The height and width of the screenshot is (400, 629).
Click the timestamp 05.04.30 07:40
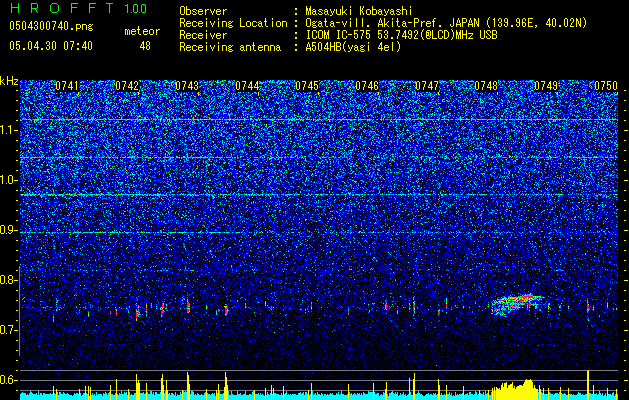(x=51, y=46)
